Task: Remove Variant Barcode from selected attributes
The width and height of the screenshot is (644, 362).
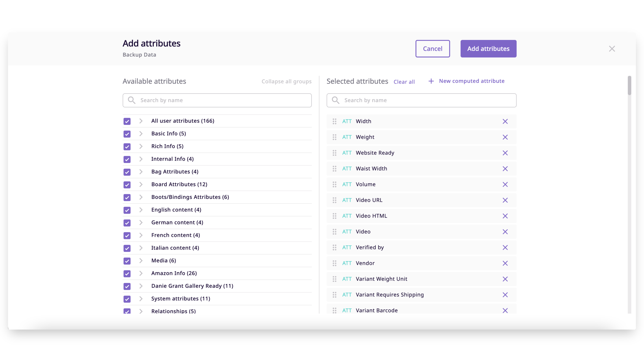Action: [505, 310]
